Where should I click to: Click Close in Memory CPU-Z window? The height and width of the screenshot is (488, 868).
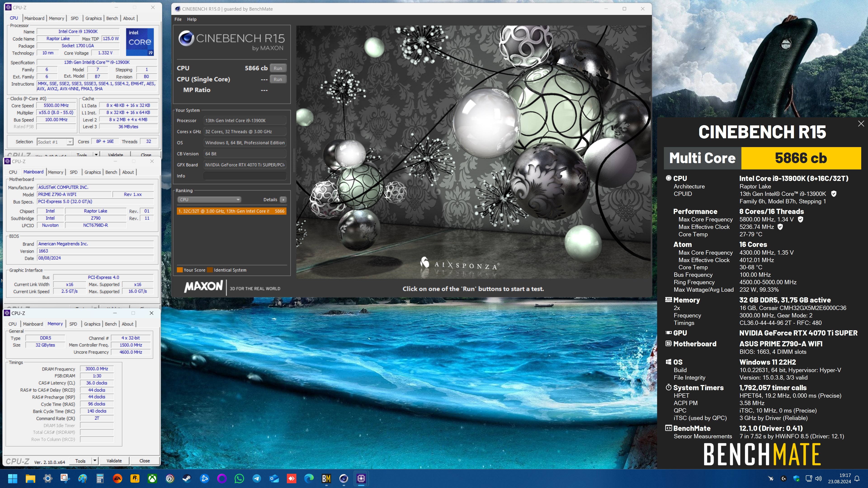pyautogui.click(x=145, y=460)
